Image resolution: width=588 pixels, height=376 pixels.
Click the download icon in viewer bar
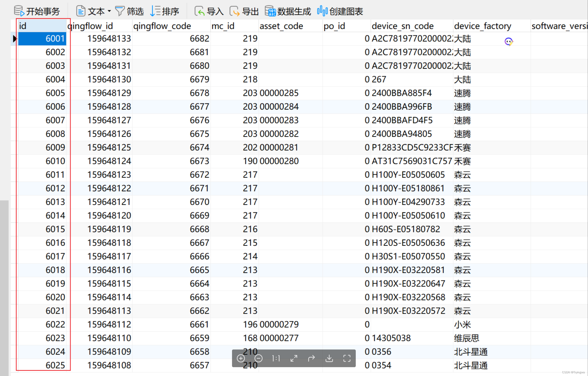coord(329,358)
